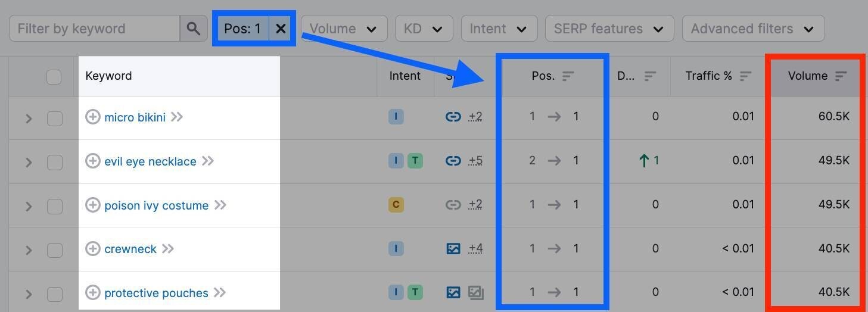Image resolution: width=868 pixels, height=312 pixels.
Task: Open the KD filter dropdown
Action: point(424,29)
